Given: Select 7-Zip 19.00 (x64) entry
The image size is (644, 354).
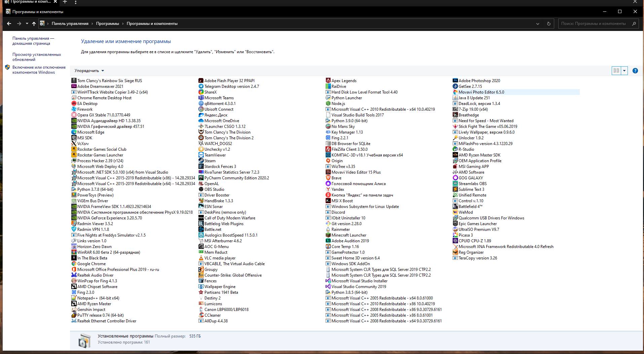Looking at the screenshot, I should point(473,109).
